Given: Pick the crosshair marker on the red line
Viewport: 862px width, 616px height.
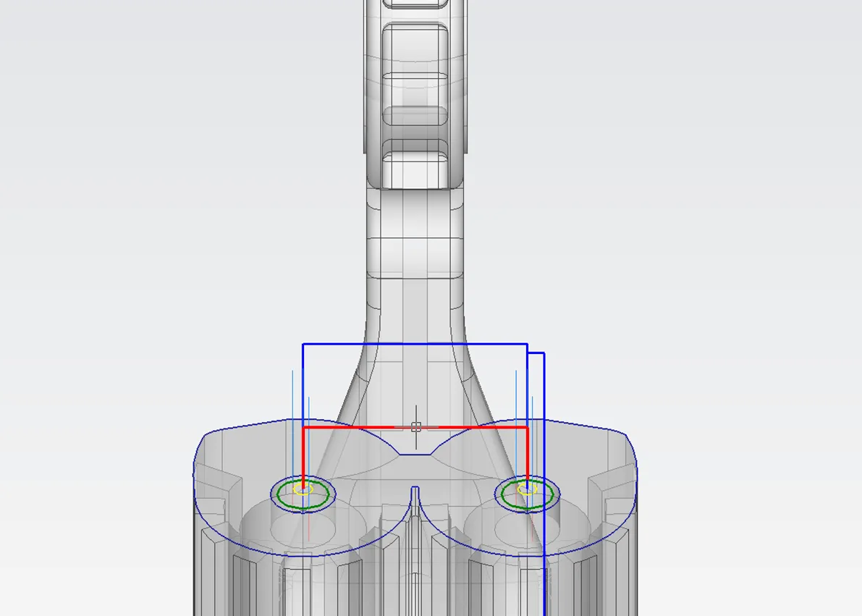Looking at the screenshot, I should 416,428.
